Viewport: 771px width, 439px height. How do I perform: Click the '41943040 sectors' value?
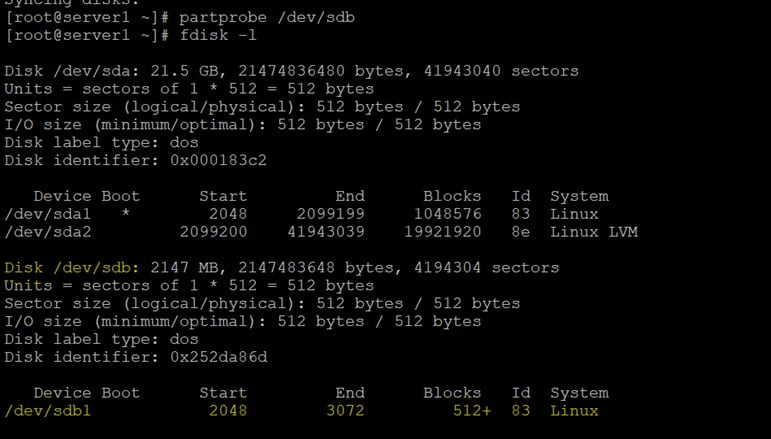point(501,71)
